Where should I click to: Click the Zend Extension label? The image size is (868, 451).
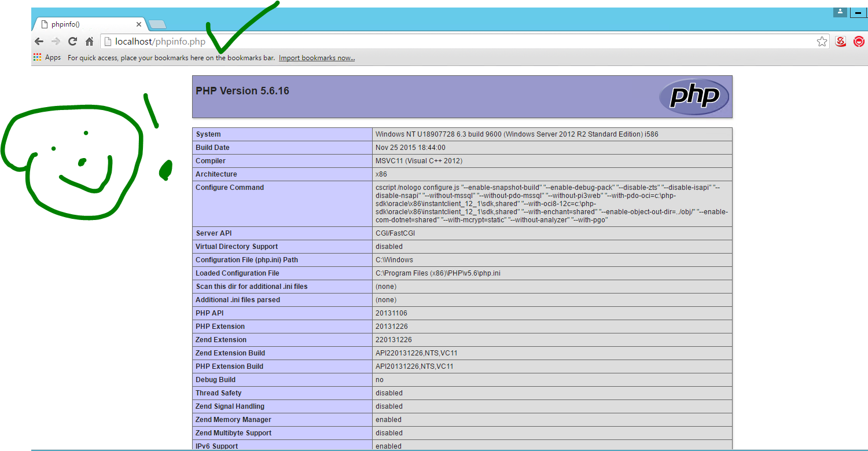click(221, 340)
